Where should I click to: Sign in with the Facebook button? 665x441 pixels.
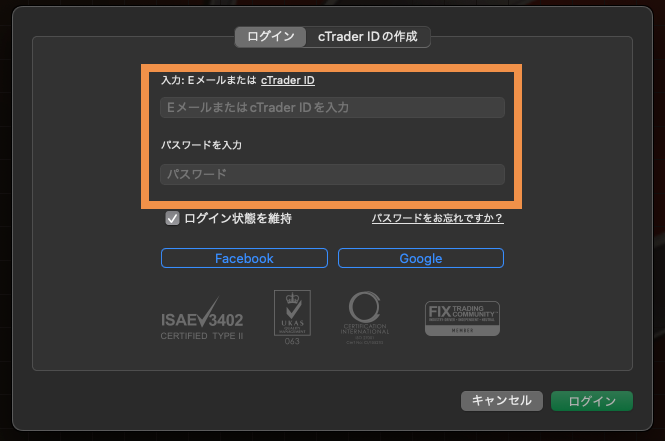244,258
